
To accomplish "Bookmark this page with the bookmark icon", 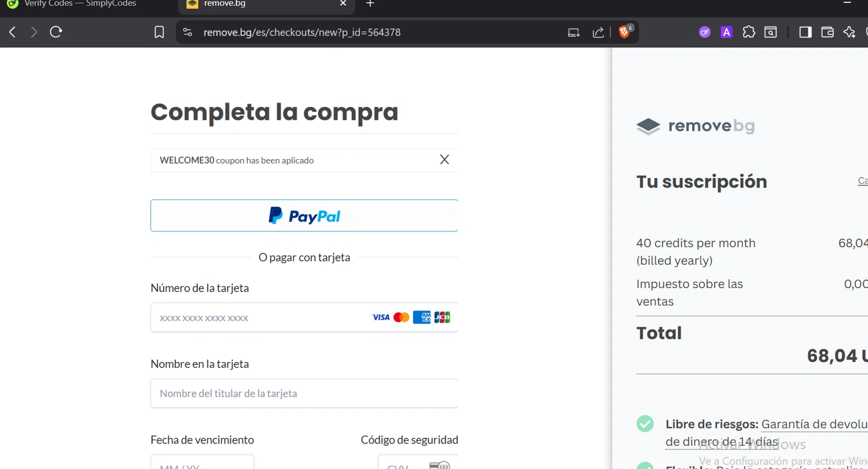I will click(159, 32).
